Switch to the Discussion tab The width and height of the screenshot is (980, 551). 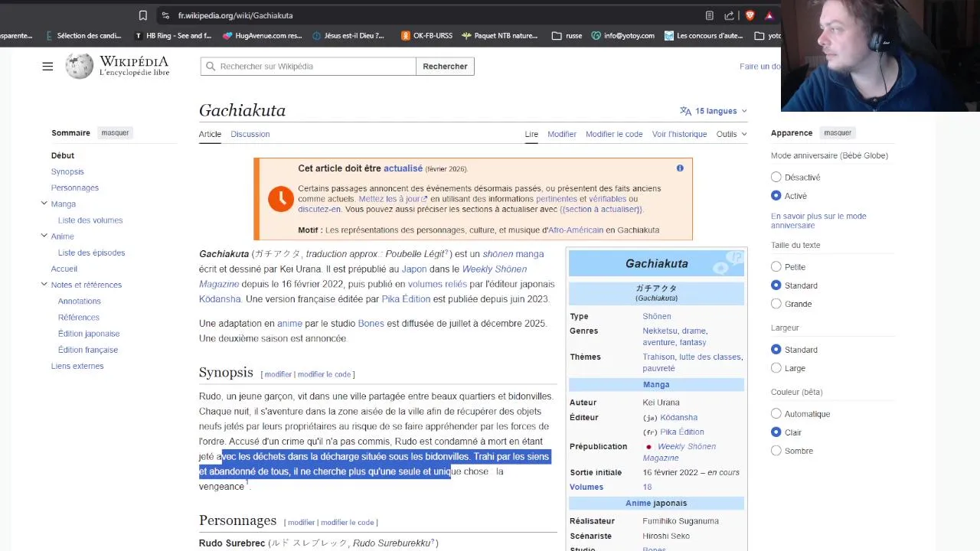coord(250,134)
